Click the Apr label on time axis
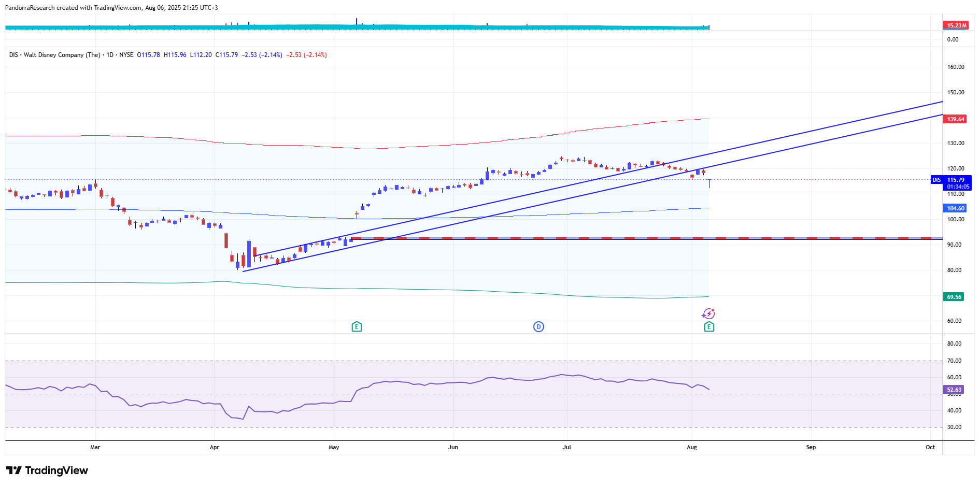Image resolution: width=980 pixels, height=486 pixels. [215, 447]
